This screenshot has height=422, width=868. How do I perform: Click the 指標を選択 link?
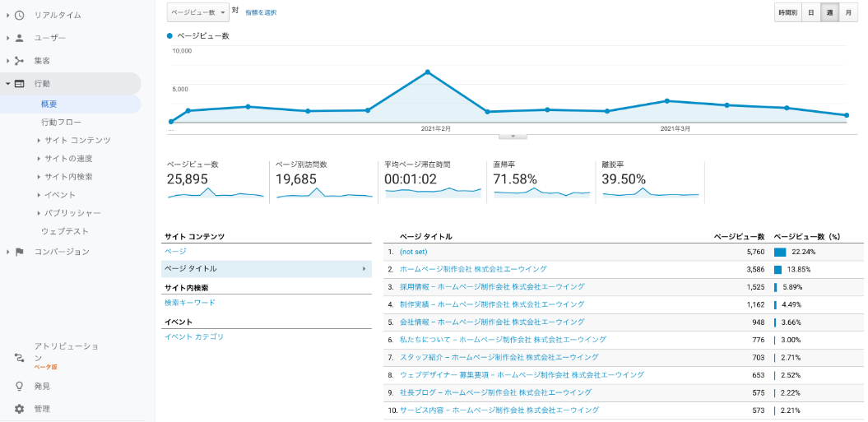pos(261,12)
